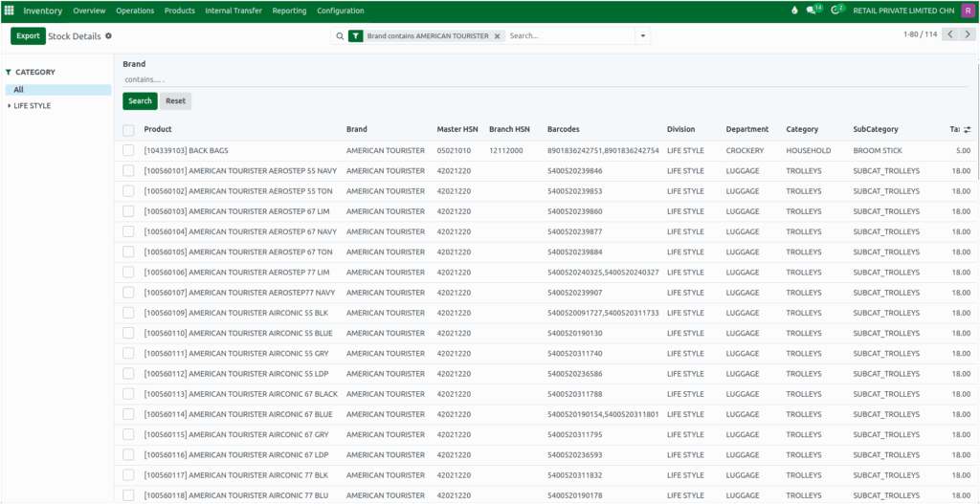Sort by the Division column header

tap(681, 129)
